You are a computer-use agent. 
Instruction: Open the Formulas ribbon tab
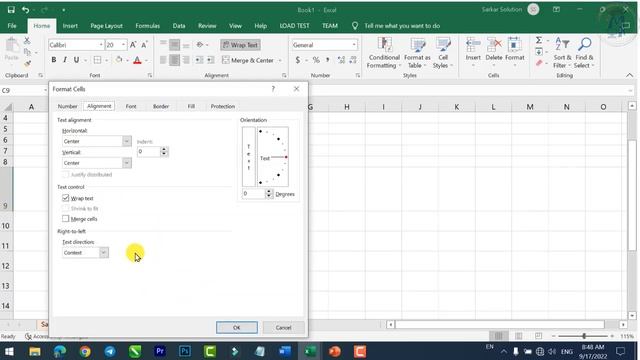click(x=147, y=26)
